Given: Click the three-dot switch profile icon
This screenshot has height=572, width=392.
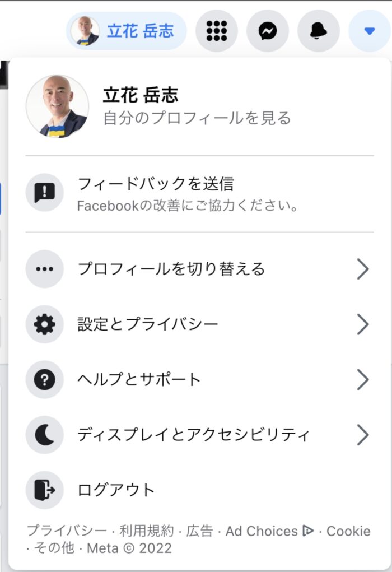Looking at the screenshot, I should click(x=44, y=269).
